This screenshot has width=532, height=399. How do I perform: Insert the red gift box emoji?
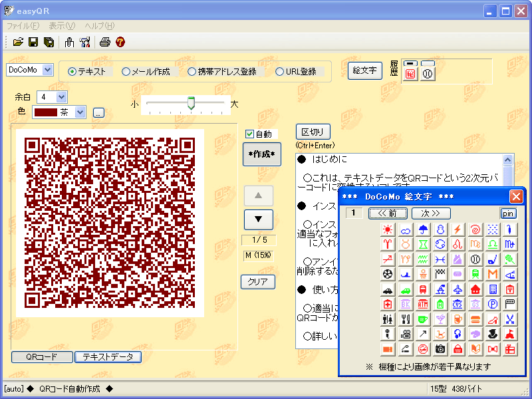[510, 348]
